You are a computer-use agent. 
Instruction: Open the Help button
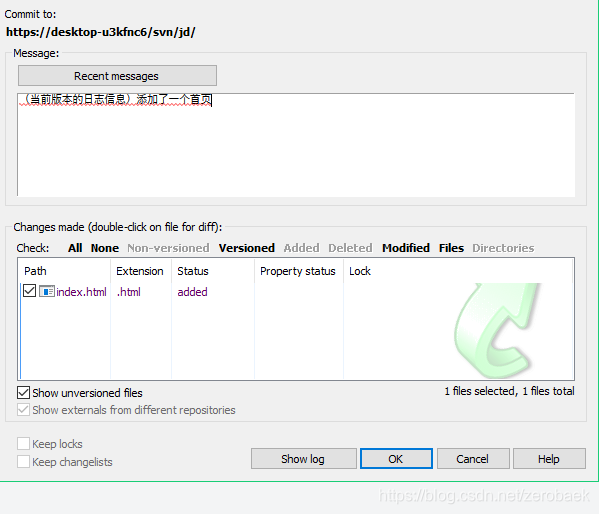(x=549, y=459)
